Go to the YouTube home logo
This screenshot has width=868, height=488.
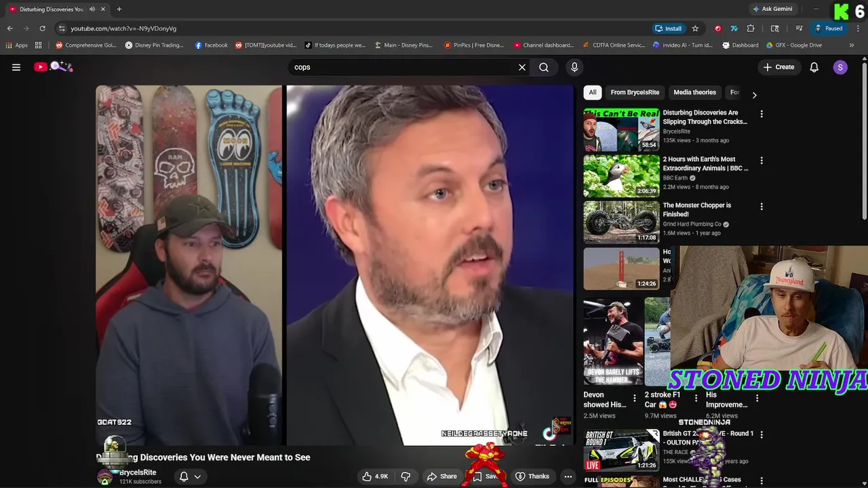54,66
